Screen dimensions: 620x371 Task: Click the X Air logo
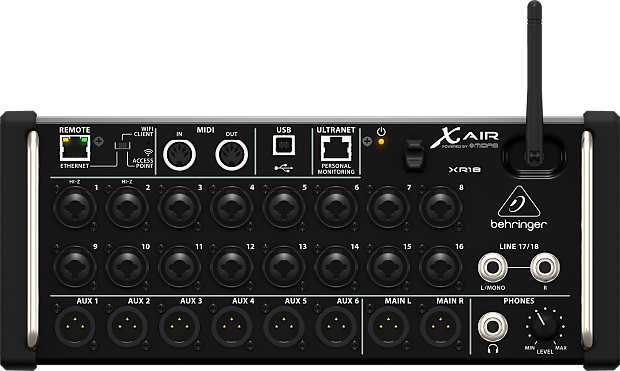click(x=465, y=138)
